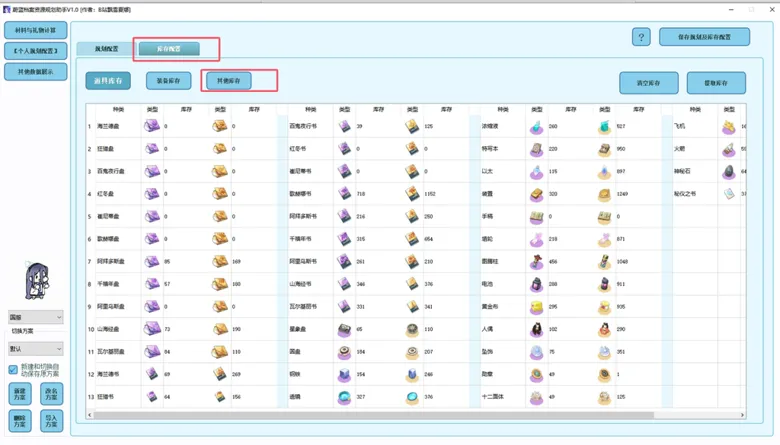Open the 国服 server dropdown

tap(35, 317)
